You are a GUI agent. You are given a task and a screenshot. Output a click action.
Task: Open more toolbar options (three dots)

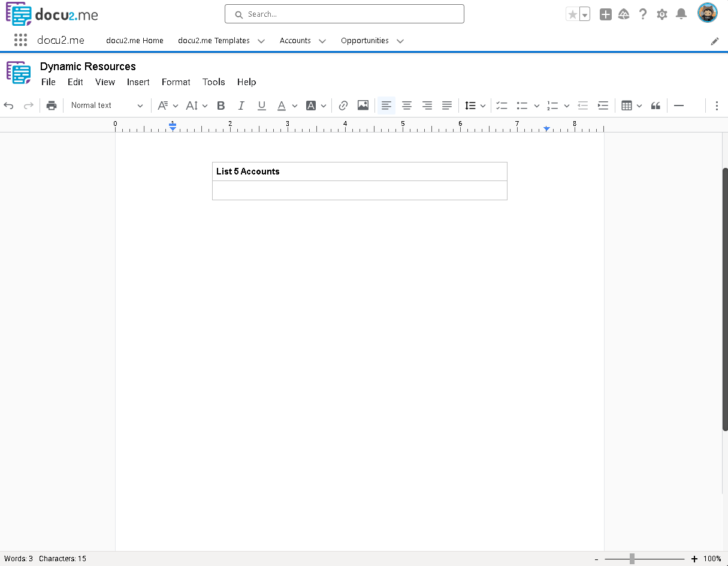click(x=717, y=106)
